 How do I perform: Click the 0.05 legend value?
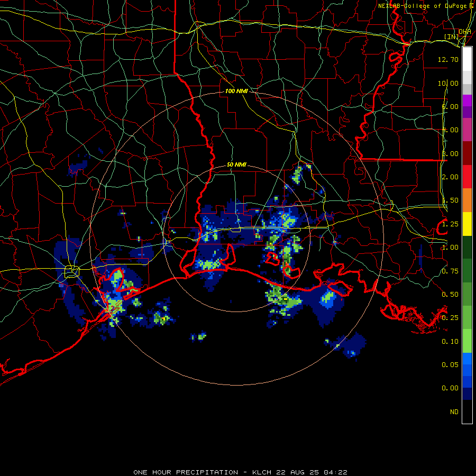pyautogui.click(x=450, y=365)
